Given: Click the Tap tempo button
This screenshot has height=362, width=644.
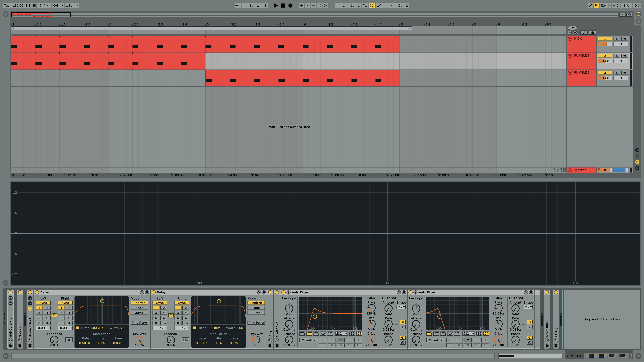Looking at the screenshot, I should (7, 6).
